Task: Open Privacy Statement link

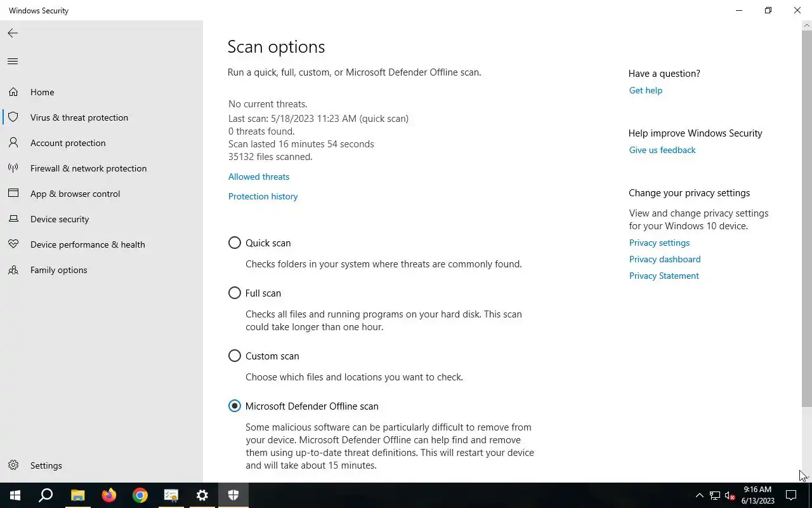Action: tap(664, 276)
